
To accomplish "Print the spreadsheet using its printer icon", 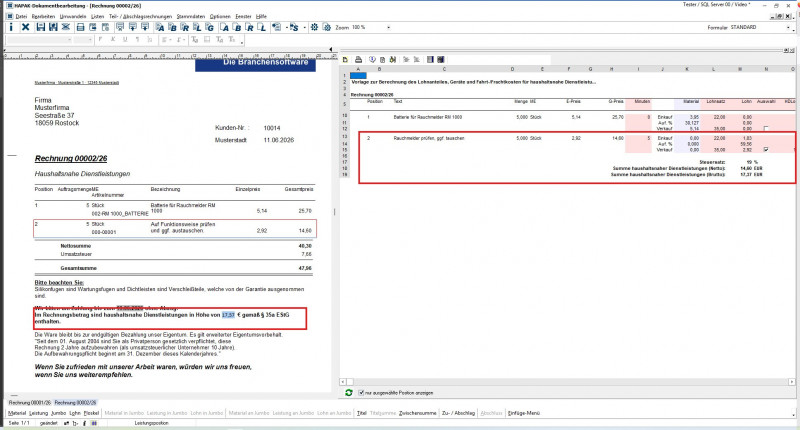I will tap(359, 60).
